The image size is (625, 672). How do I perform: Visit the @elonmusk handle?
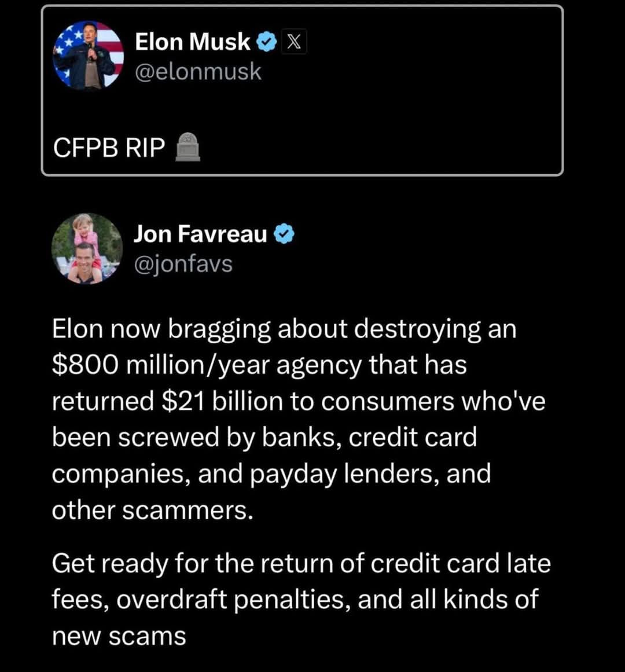tap(198, 71)
